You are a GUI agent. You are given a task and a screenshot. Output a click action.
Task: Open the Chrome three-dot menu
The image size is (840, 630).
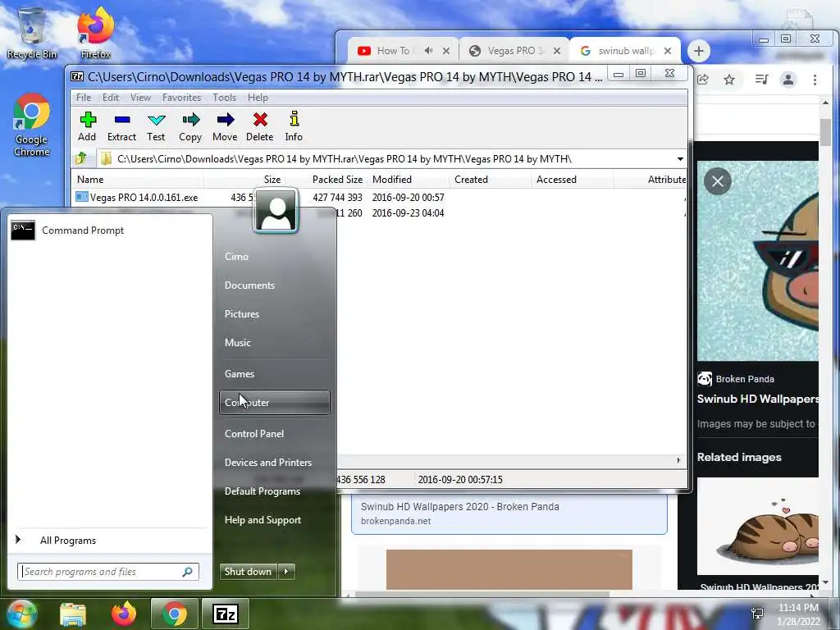click(815, 80)
